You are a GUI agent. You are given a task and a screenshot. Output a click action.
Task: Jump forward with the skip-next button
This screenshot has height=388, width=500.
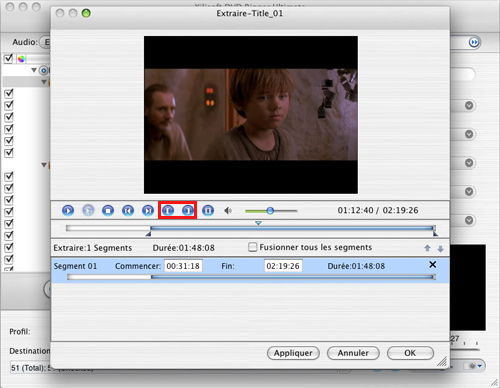point(148,211)
